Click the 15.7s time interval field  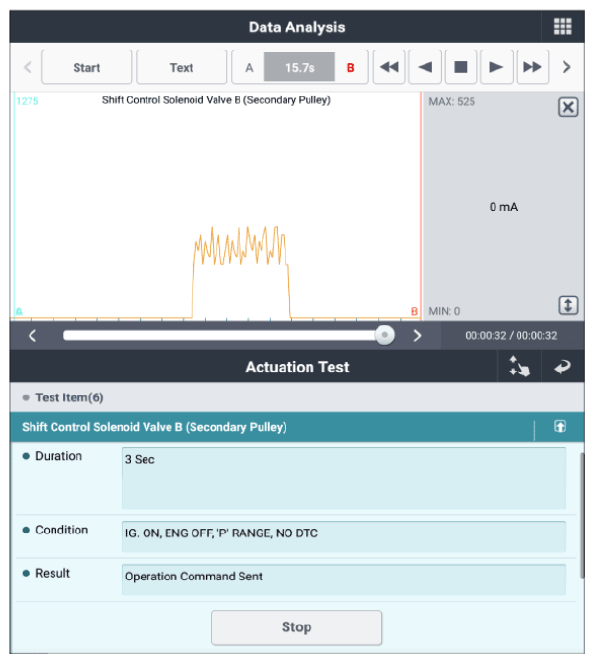coord(299,67)
